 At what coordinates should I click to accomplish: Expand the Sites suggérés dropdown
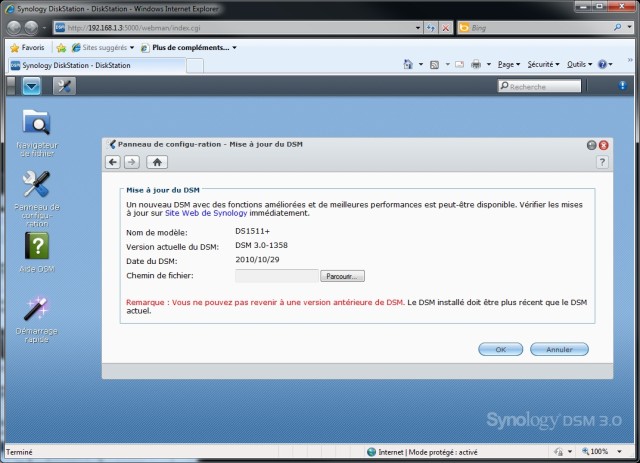click(x=132, y=48)
